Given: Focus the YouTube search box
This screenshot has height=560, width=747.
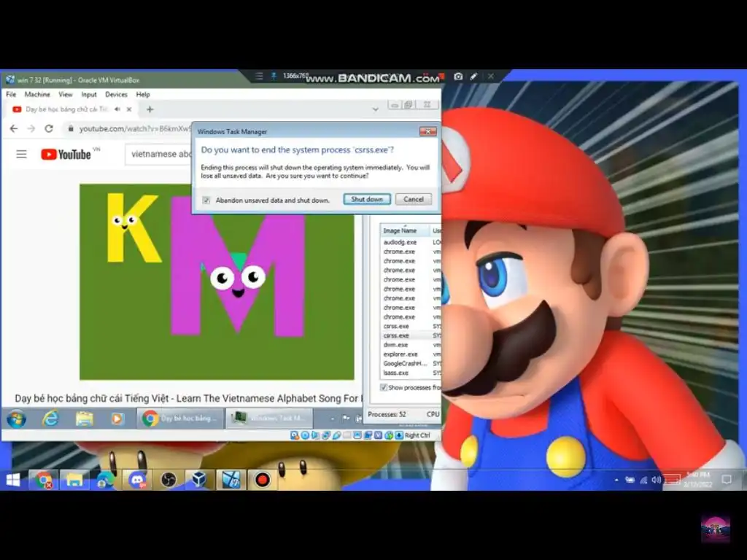Looking at the screenshot, I should pyautogui.click(x=159, y=155).
